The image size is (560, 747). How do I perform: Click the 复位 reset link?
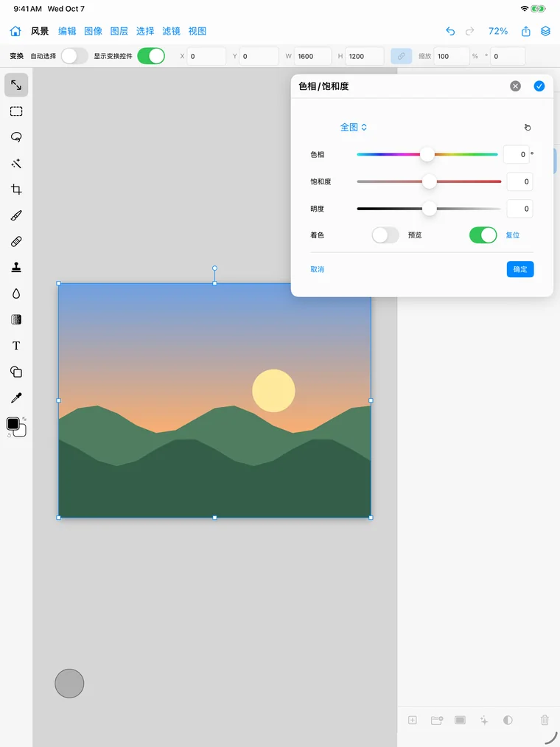pyautogui.click(x=513, y=235)
